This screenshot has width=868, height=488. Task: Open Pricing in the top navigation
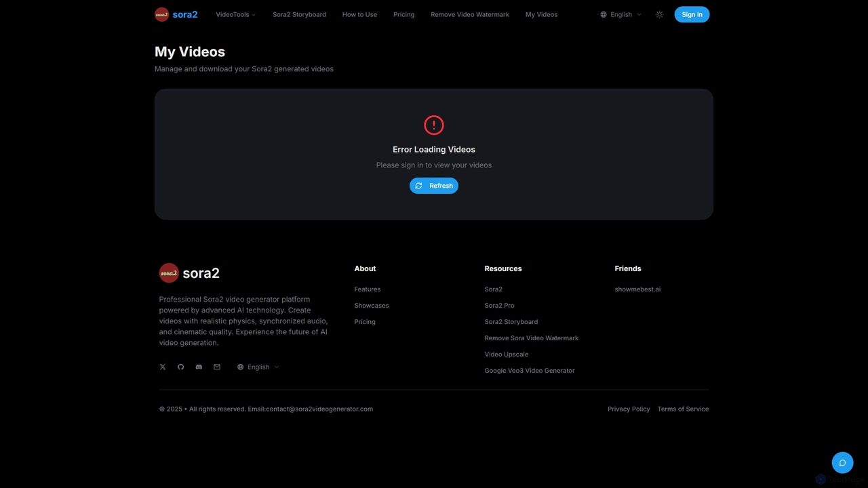(x=403, y=14)
